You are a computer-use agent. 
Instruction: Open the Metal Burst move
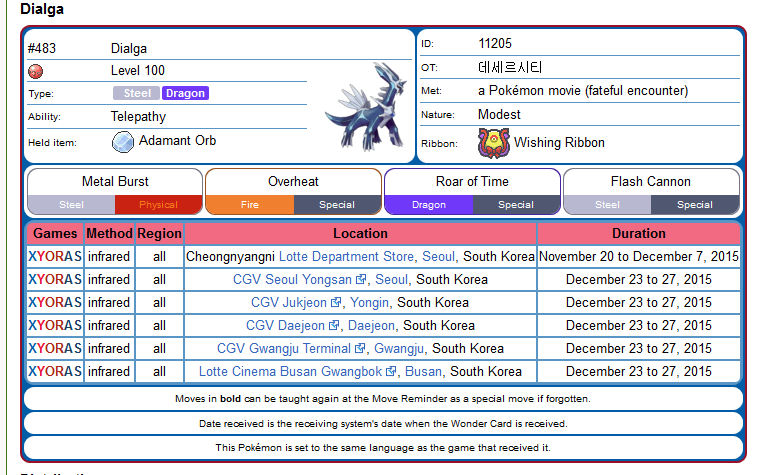click(x=115, y=182)
